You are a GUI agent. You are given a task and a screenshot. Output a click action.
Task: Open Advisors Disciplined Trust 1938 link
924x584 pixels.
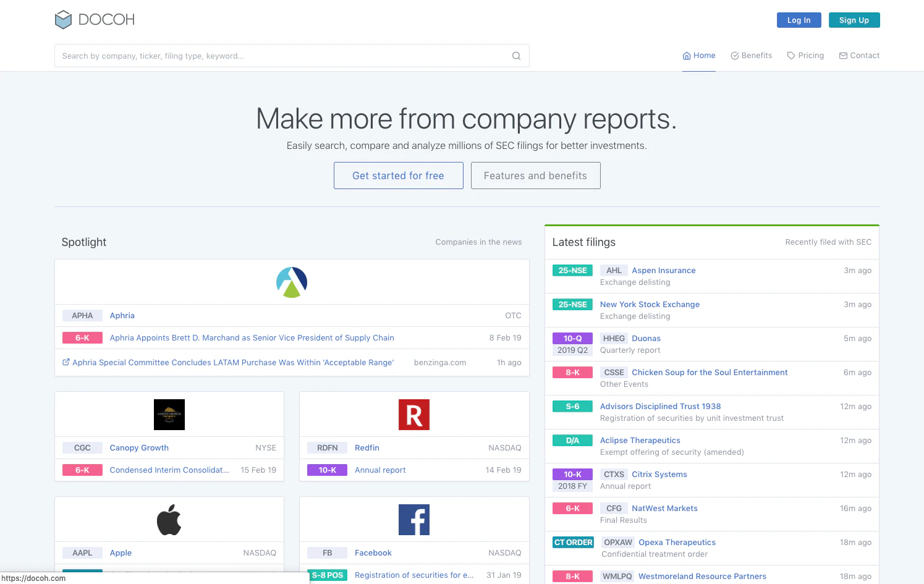click(x=661, y=407)
